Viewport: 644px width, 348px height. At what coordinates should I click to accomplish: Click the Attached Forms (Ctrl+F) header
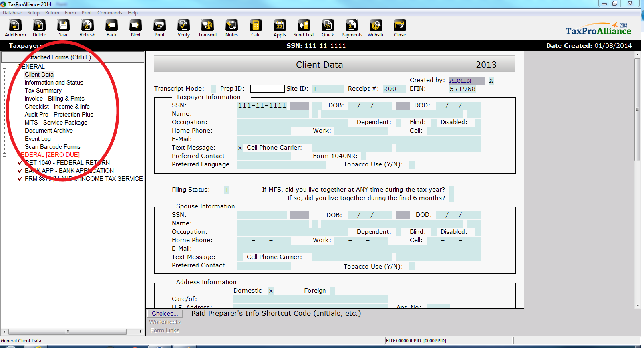point(72,57)
